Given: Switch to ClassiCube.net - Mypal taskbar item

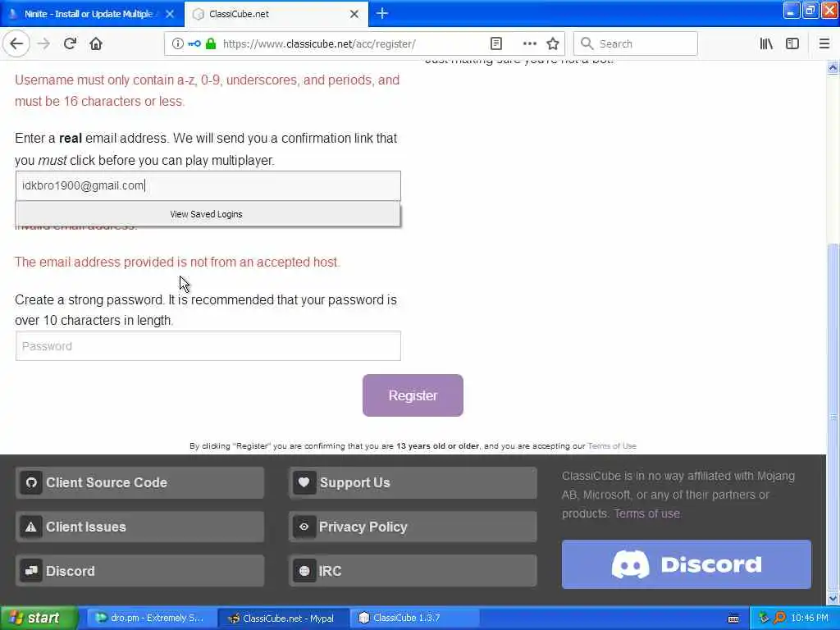Looking at the screenshot, I should point(284,618).
